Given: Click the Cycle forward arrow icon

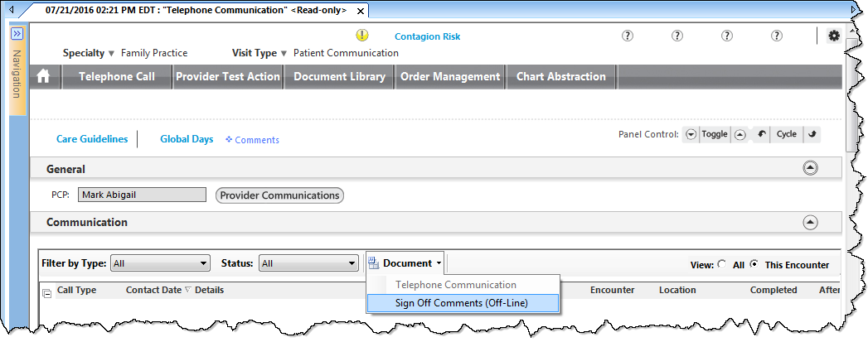Looking at the screenshot, I should [812, 134].
